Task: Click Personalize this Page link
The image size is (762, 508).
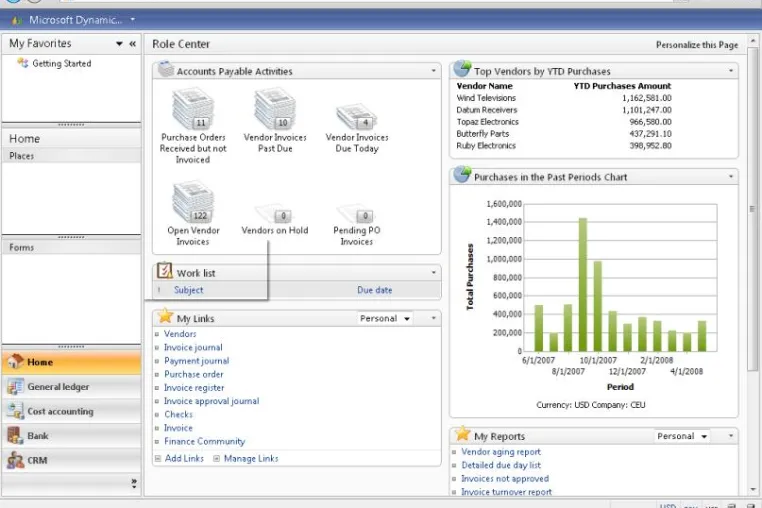Action: pyautogui.click(x=697, y=45)
